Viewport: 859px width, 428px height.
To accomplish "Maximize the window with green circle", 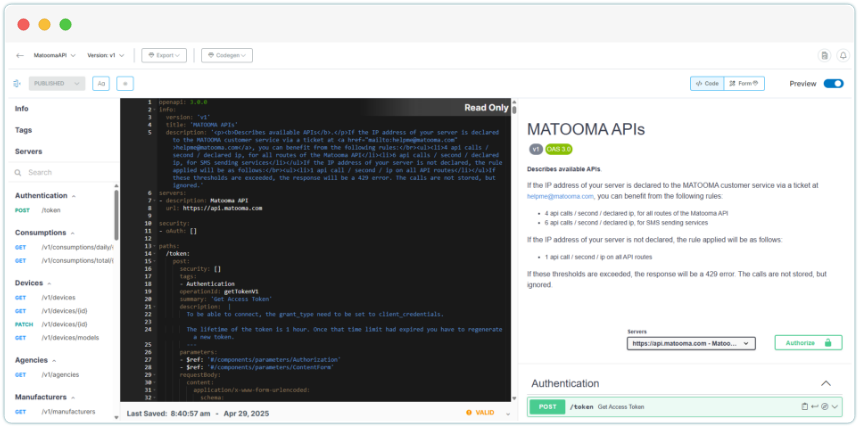I will (x=66, y=25).
